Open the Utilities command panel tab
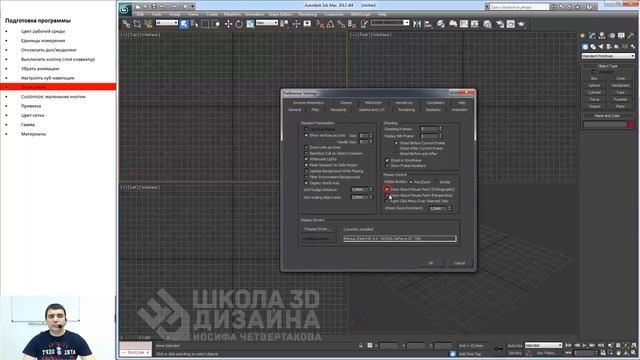The width and height of the screenshot is (640, 360). [x=631, y=36]
